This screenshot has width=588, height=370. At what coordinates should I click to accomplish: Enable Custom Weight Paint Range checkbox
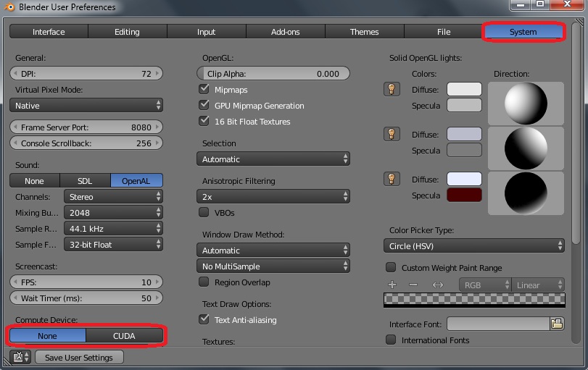tap(392, 268)
